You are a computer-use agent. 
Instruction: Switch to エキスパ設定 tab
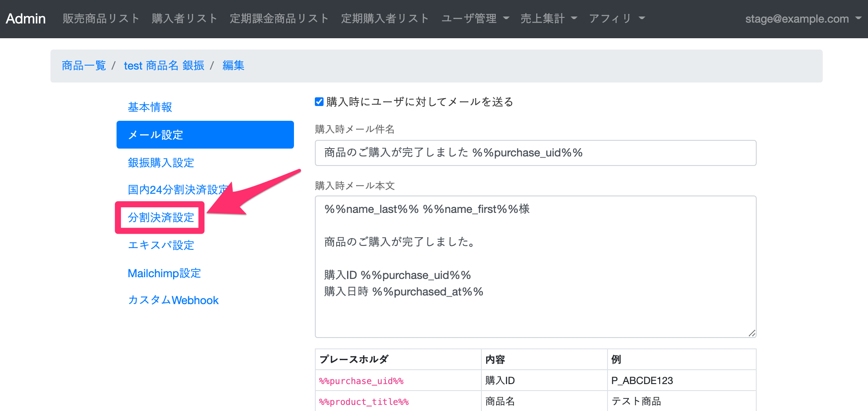tap(161, 245)
